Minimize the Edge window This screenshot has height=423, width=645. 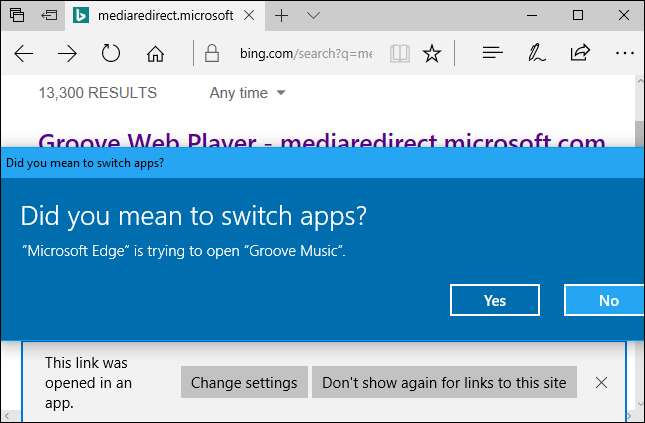[532, 16]
